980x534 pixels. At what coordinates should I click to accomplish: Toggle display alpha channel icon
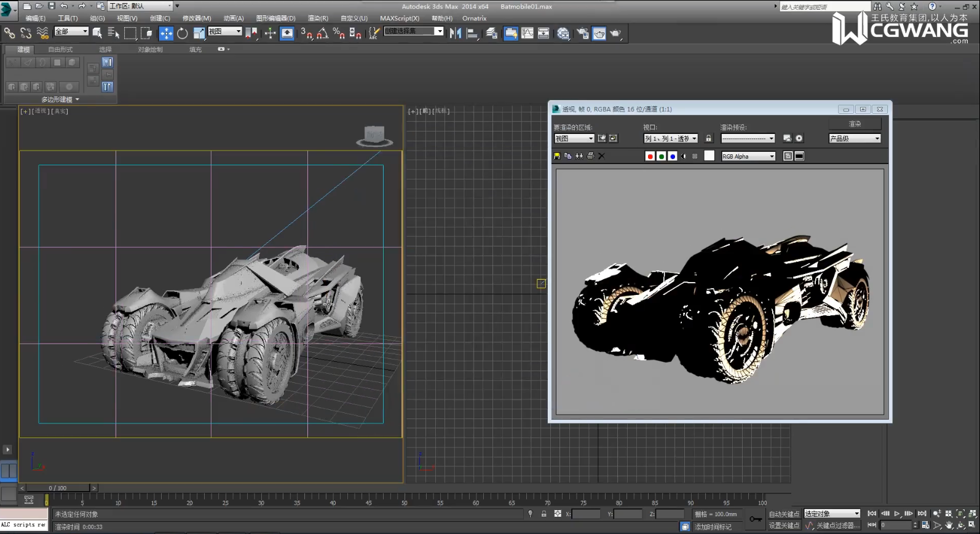tap(684, 156)
